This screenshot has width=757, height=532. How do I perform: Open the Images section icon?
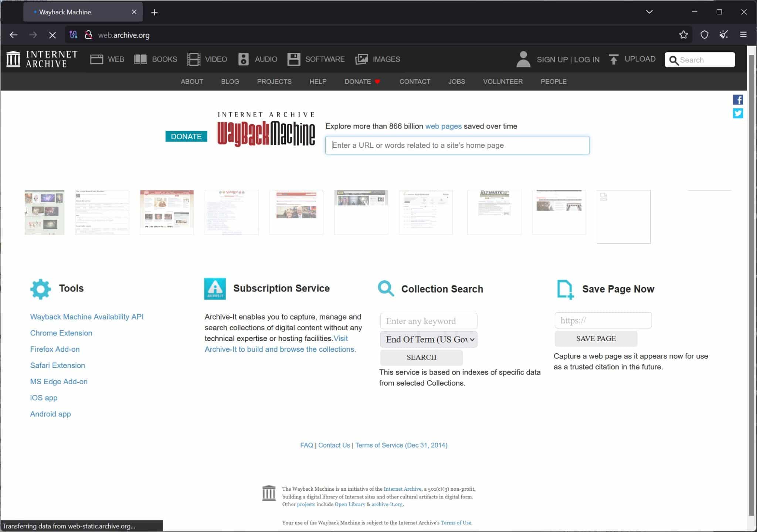[361, 59]
